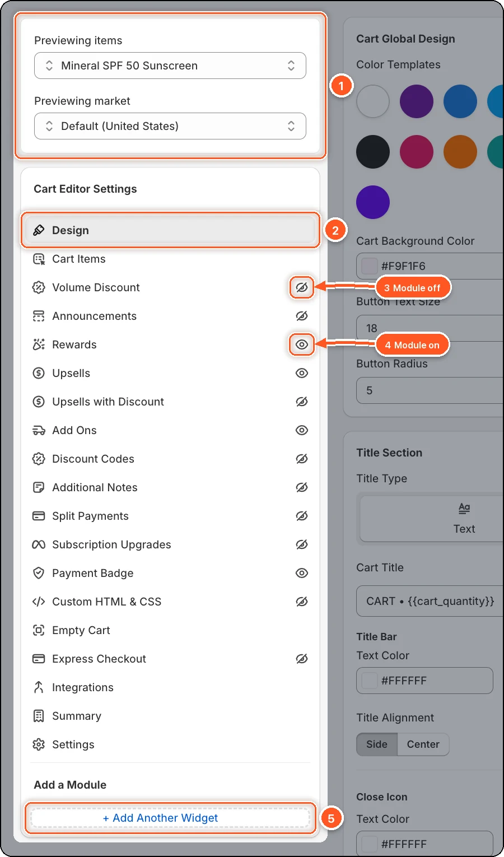
Task: Click the Subscription Upgrades infinity icon
Action: click(39, 544)
